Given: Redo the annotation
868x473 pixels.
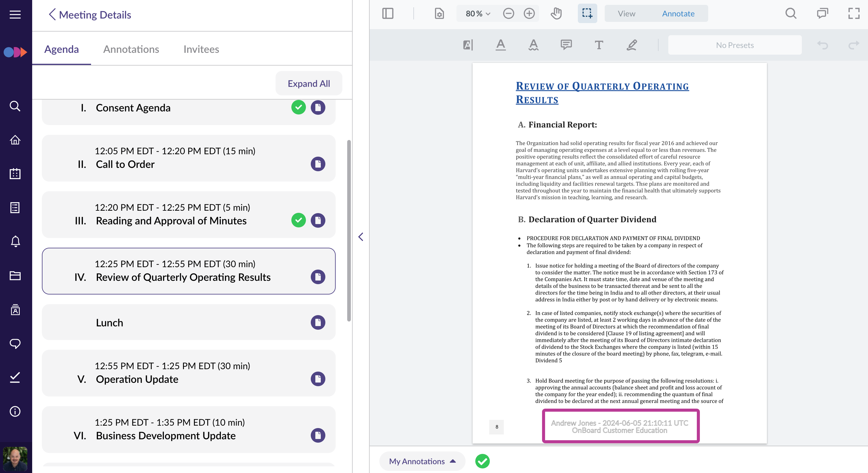Looking at the screenshot, I should click(x=854, y=45).
